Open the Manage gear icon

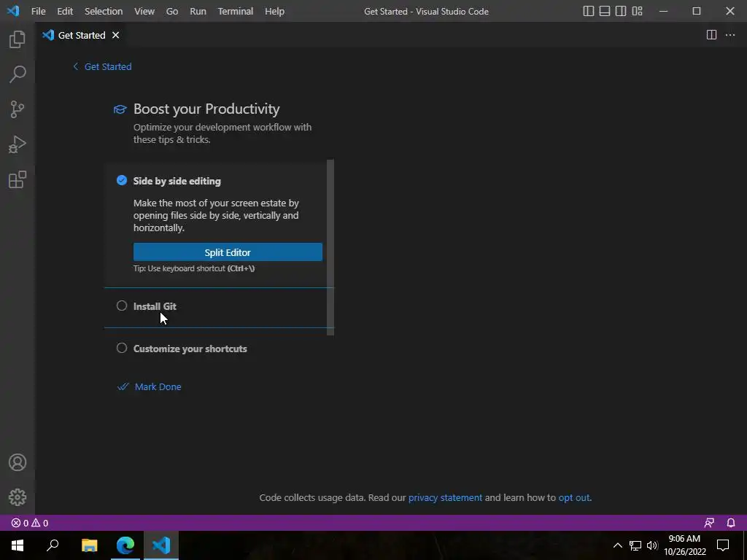(x=18, y=497)
